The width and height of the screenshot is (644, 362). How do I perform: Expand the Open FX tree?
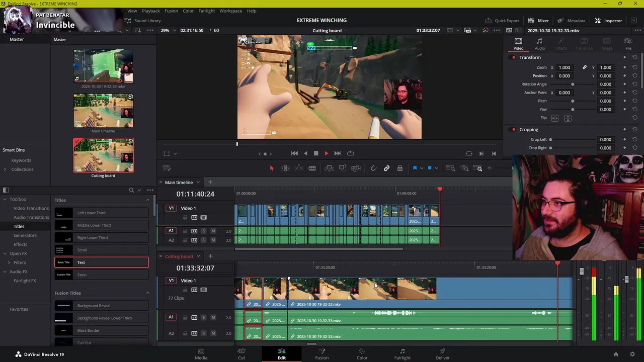[x=5, y=254]
